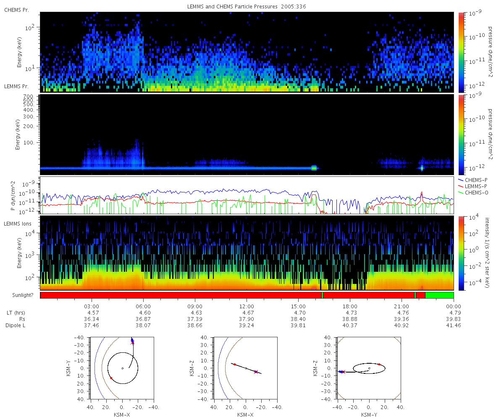Click the bright hotspot near 16:00 in LEMMS panel
This screenshot has height=420, width=504.
314,168
